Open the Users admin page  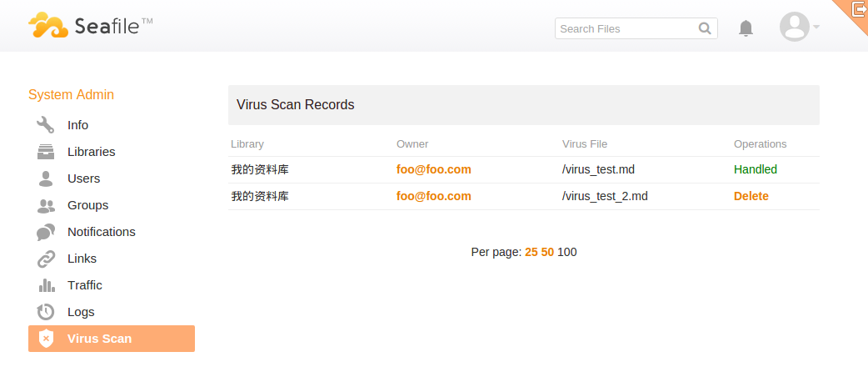pos(83,178)
